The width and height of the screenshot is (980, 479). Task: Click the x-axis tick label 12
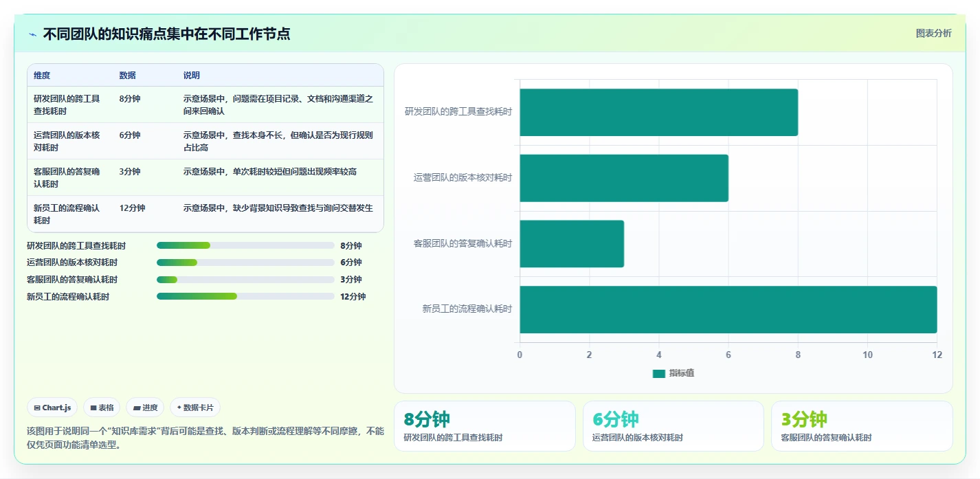tap(937, 355)
